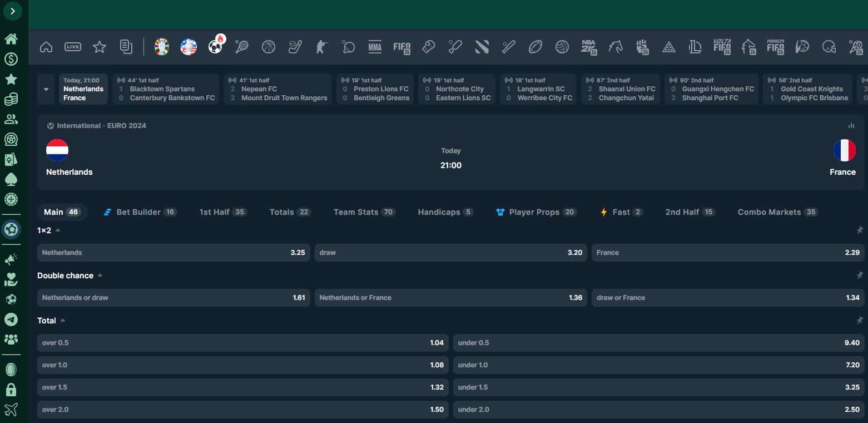Go to sportsbook home icon in top bar
This screenshot has width=868, height=423.
(46, 47)
